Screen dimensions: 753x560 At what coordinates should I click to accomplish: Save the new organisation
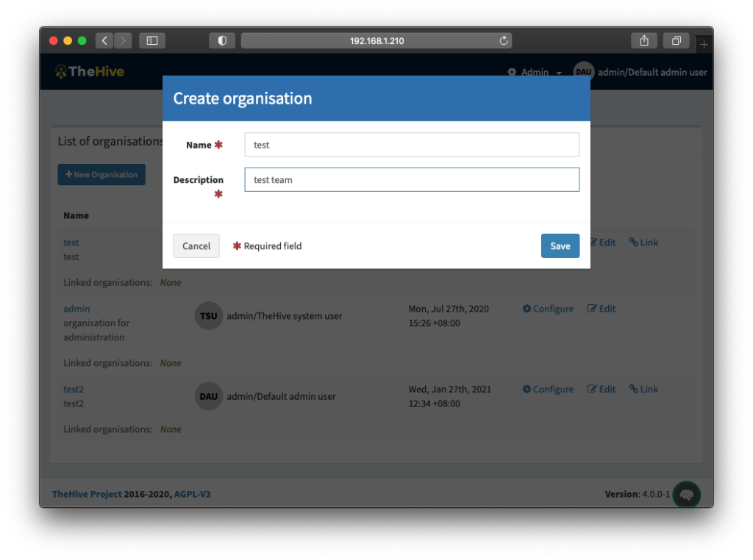pyautogui.click(x=560, y=245)
